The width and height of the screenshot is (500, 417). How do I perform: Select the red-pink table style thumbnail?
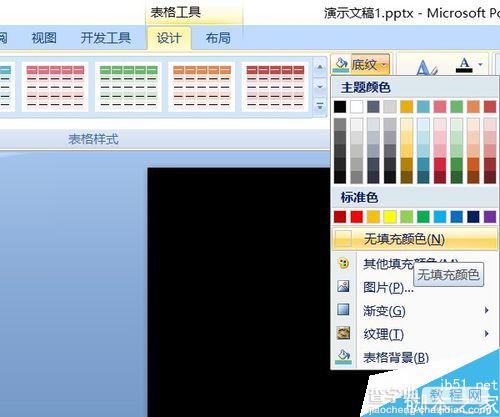click(x=55, y=87)
